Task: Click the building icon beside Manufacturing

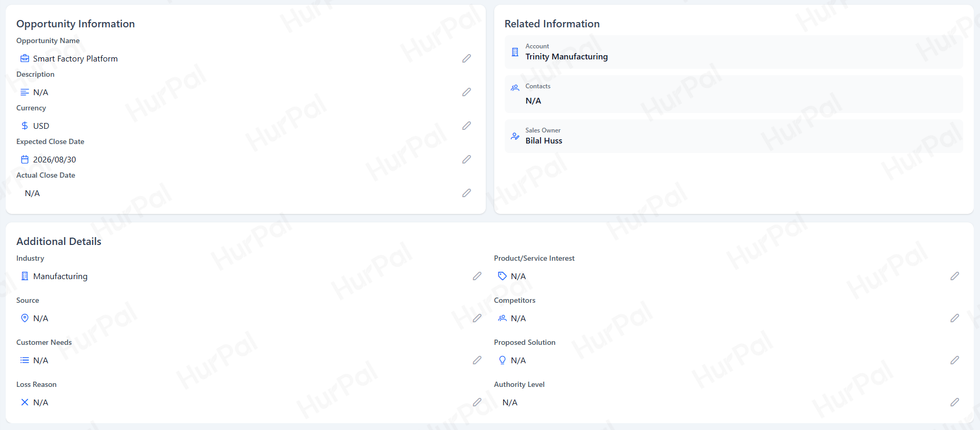Action: [25, 276]
